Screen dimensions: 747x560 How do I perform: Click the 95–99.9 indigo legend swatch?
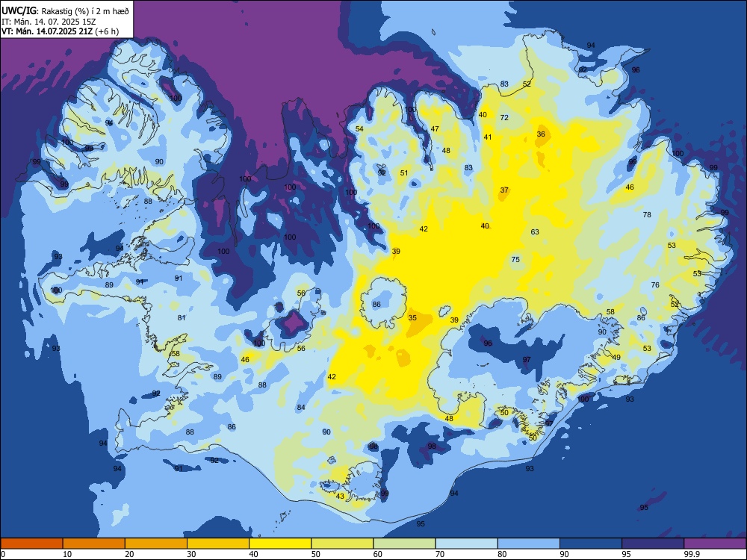pyautogui.click(x=653, y=544)
